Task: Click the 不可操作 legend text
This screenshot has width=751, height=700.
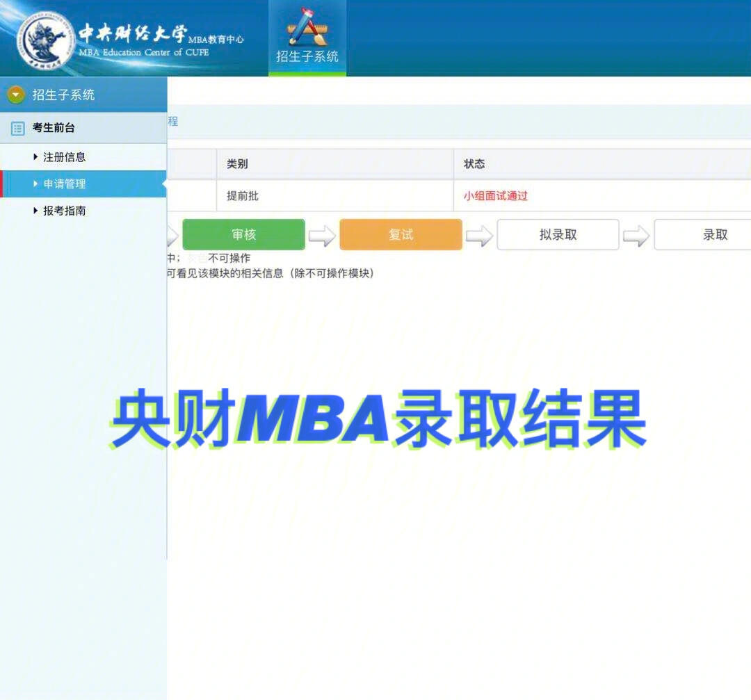Action: [229, 258]
